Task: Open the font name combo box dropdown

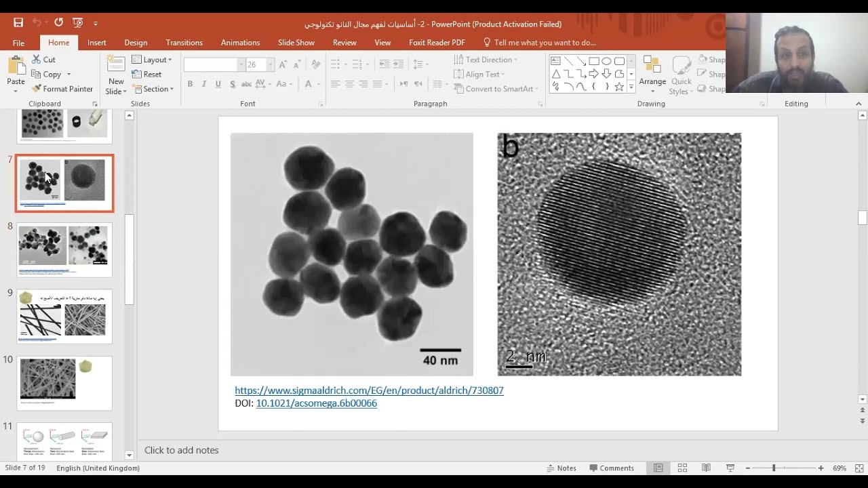Action: pos(241,64)
